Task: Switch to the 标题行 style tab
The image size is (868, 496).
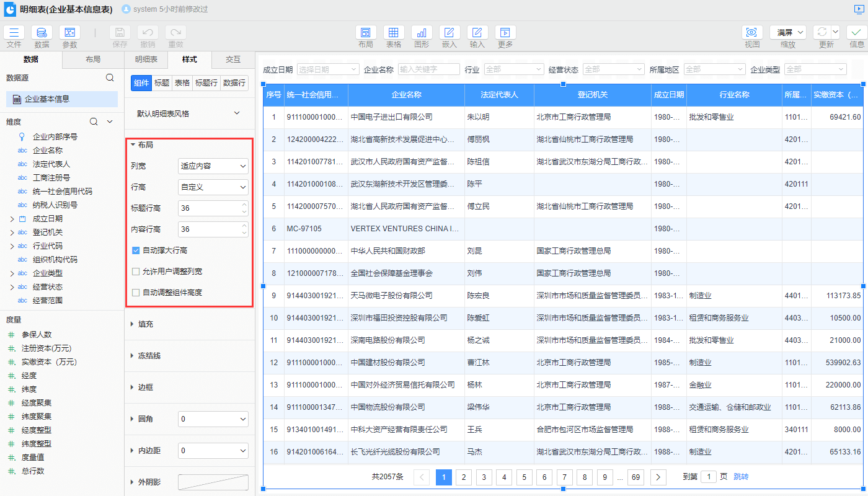Action: tap(205, 83)
